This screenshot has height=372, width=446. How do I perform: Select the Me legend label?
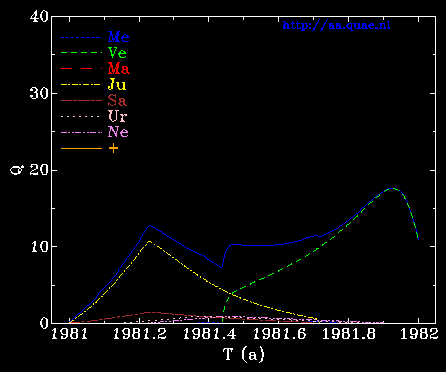[x=118, y=37]
